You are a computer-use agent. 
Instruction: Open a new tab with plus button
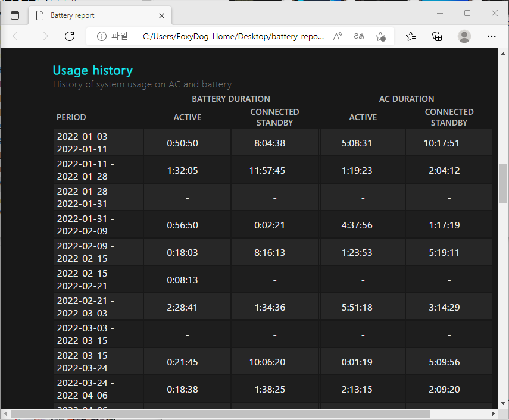coord(182,15)
